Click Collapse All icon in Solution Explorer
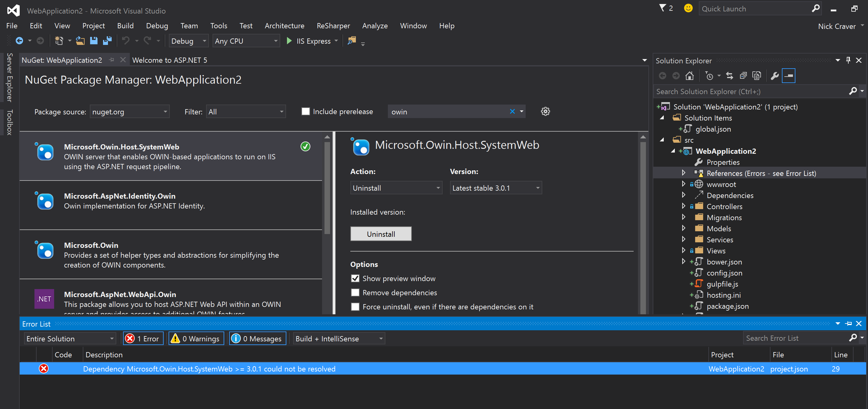Image resolution: width=868 pixels, height=409 pixels. [x=743, y=76]
